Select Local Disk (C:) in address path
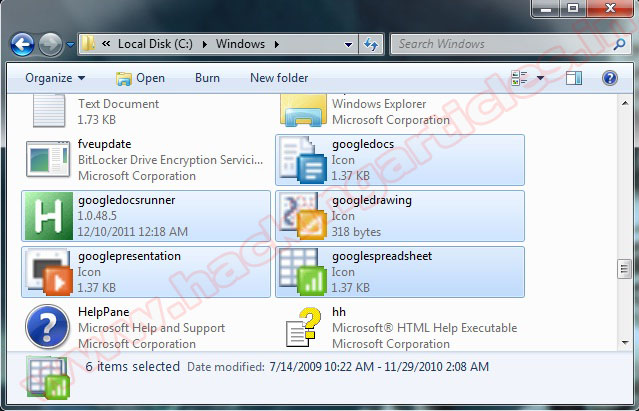This screenshot has width=639, height=411. point(155,44)
